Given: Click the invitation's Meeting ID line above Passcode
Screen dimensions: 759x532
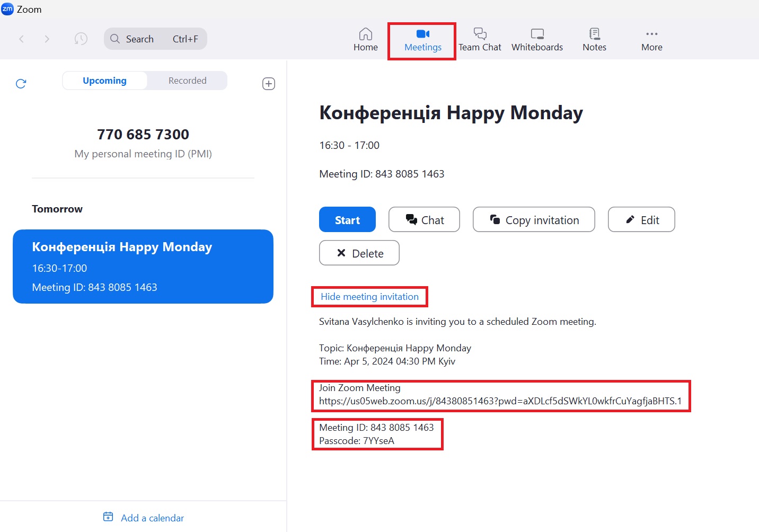Looking at the screenshot, I should [376, 428].
